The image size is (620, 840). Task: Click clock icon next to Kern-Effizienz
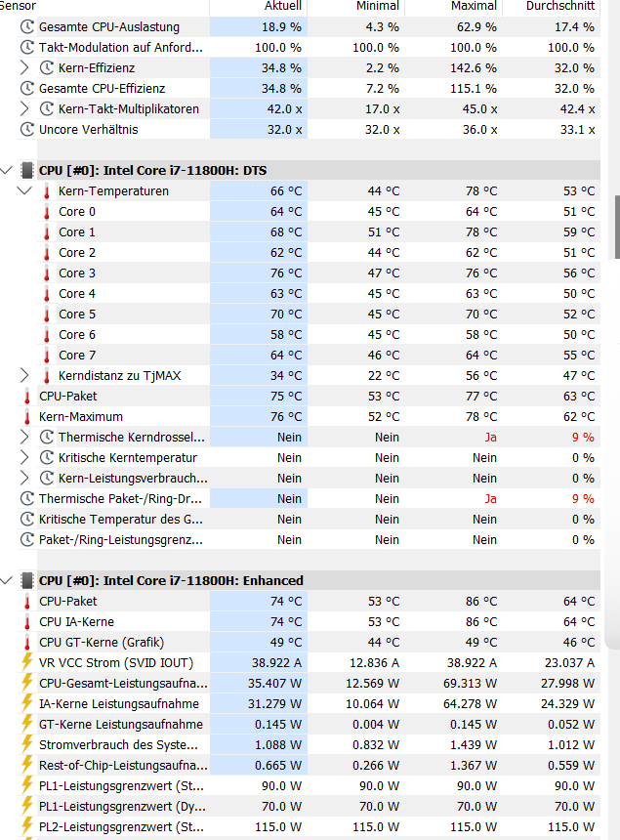point(47,68)
